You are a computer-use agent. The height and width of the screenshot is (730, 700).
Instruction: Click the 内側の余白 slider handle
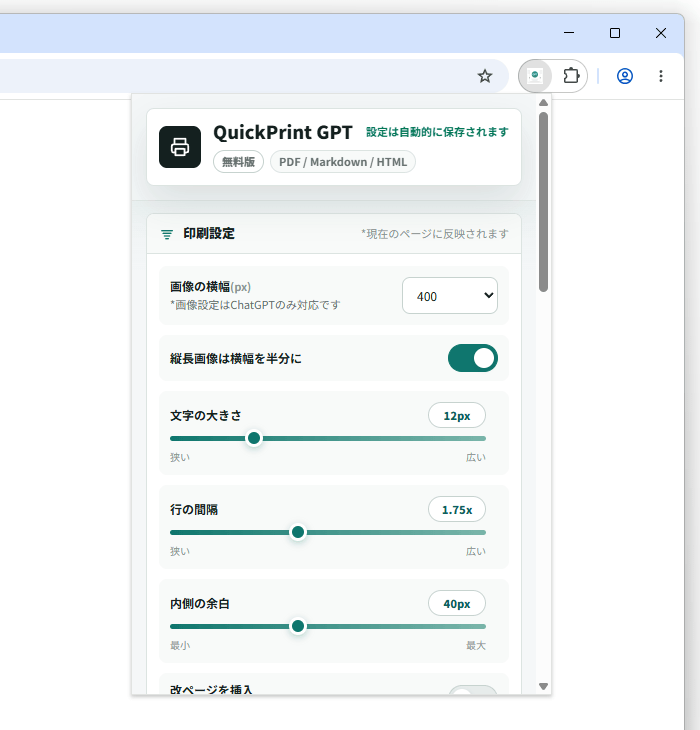click(x=298, y=626)
